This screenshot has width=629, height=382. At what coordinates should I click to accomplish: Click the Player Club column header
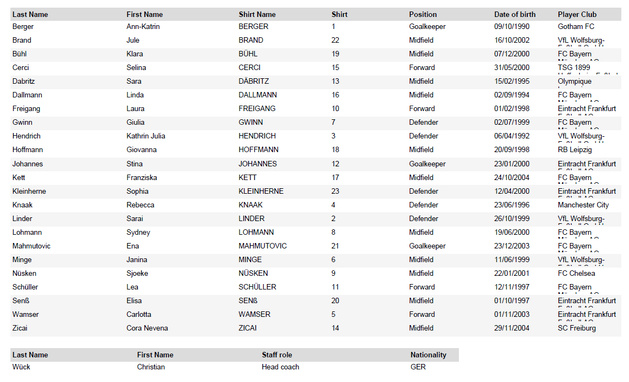click(577, 14)
